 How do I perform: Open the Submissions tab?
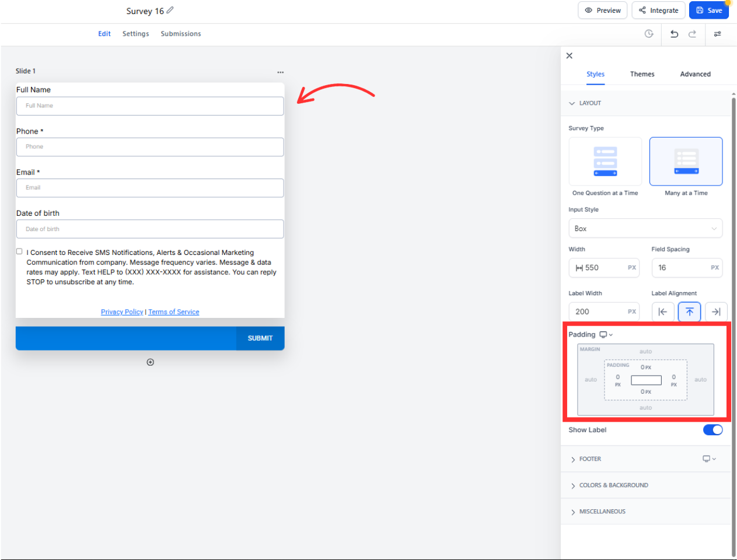(x=181, y=34)
